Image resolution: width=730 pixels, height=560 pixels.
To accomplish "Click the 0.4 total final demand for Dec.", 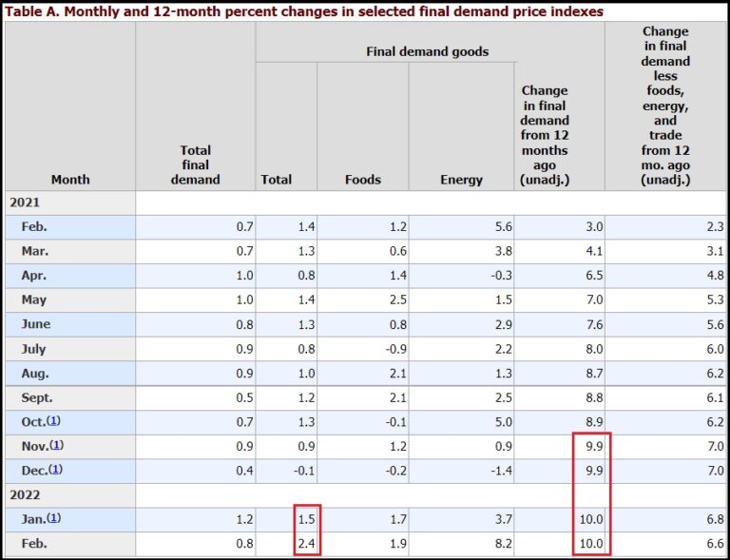I will pyautogui.click(x=245, y=471).
